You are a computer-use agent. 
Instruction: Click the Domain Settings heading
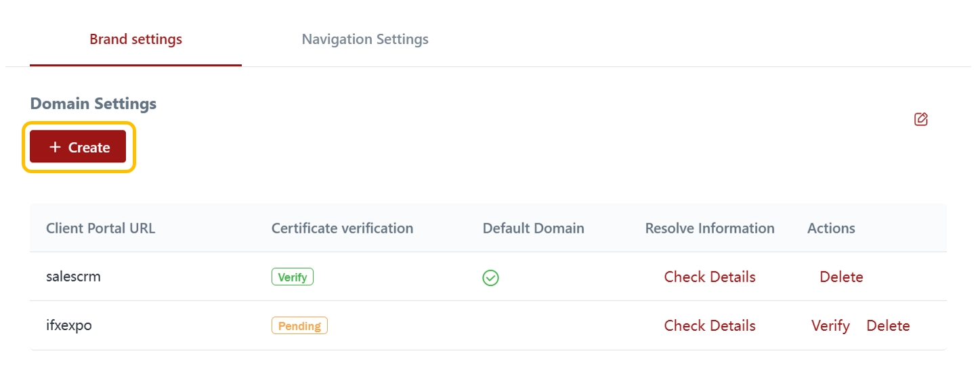[x=93, y=103]
